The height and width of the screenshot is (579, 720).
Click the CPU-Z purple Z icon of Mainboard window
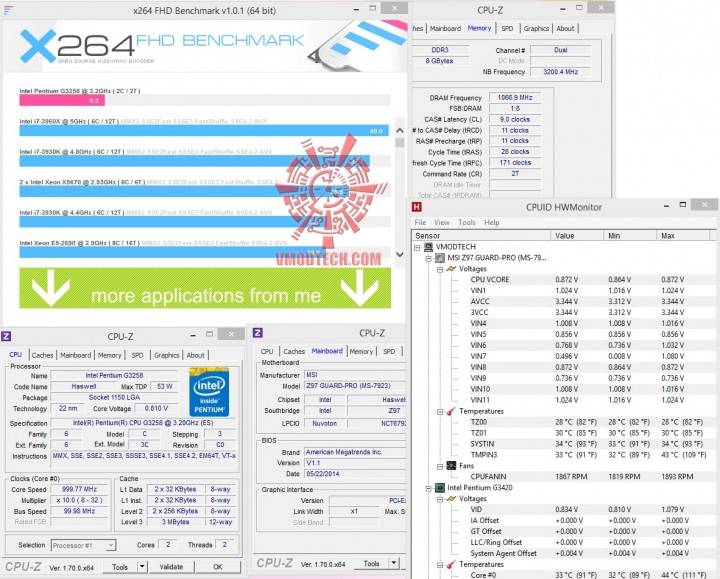pos(258,333)
